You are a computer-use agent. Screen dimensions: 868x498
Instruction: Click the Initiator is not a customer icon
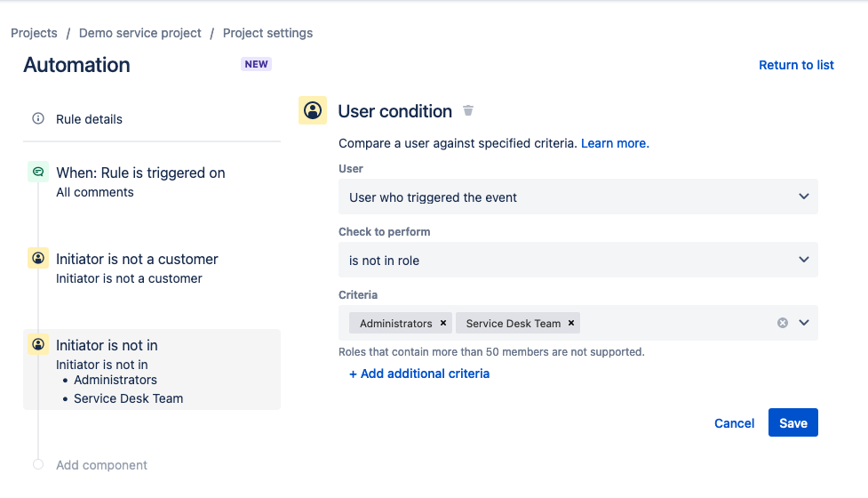click(38, 259)
